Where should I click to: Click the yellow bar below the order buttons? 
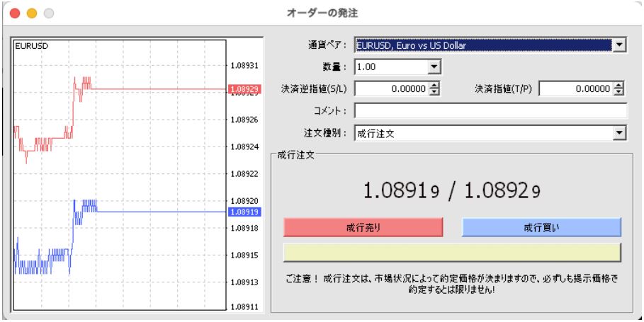click(x=452, y=253)
